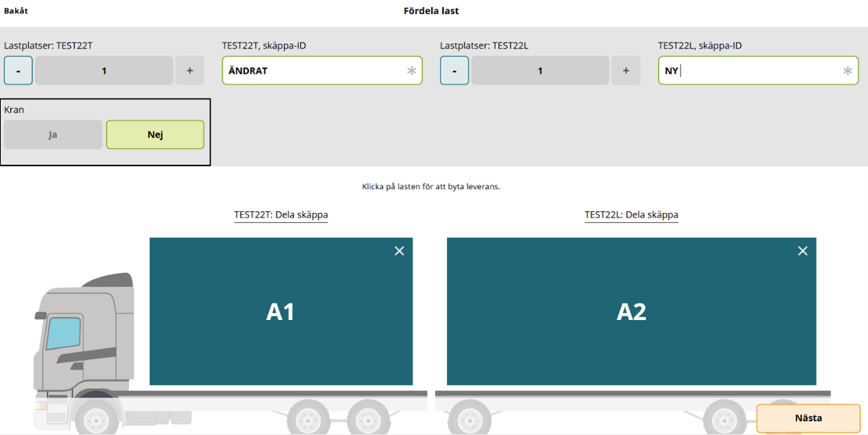The width and height of the screenshot is (868, 435).
Task: Open the TEST22T: Dela skäppa link
Action: click(x=281, y=215)
